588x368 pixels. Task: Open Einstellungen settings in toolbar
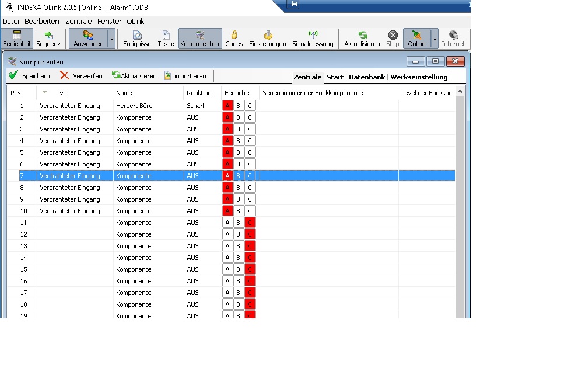pyautogui.click(x=267, y=39)
